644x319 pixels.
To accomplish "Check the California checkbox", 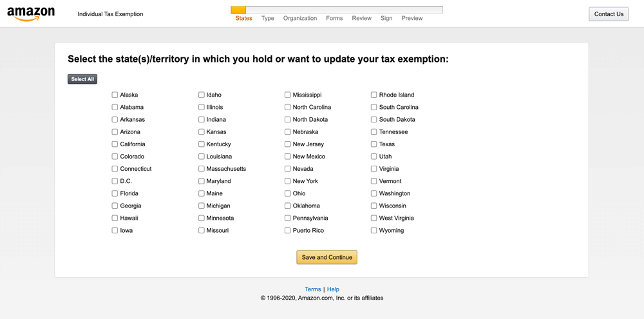I will tap(115, 144).
